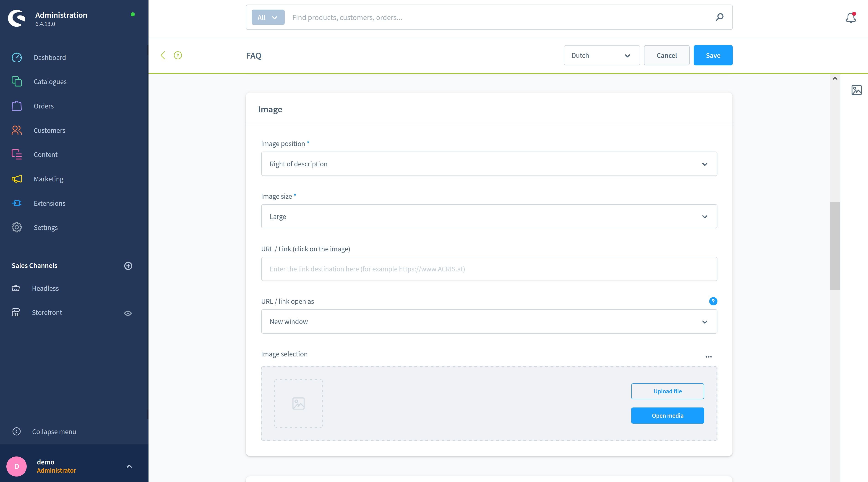Open the Storefront sales channel
The width and height of the screenshot is (868, 482).
coord(47,313)
